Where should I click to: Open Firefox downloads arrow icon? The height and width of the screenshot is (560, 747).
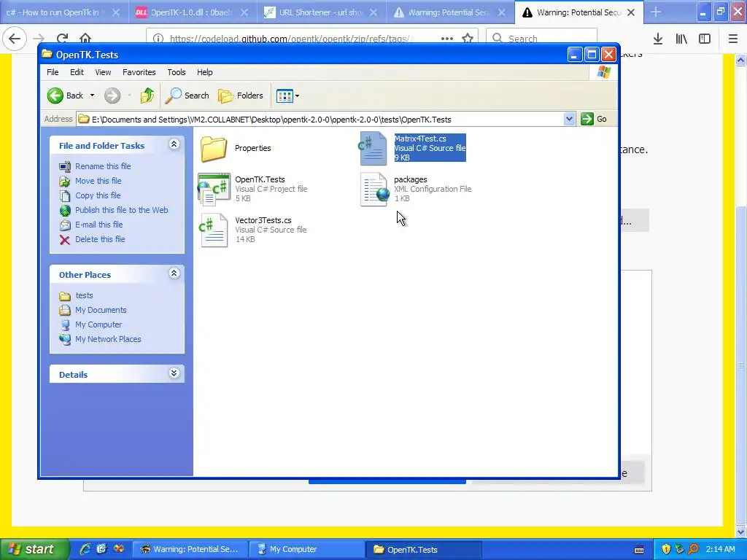[x=658, y=39]
